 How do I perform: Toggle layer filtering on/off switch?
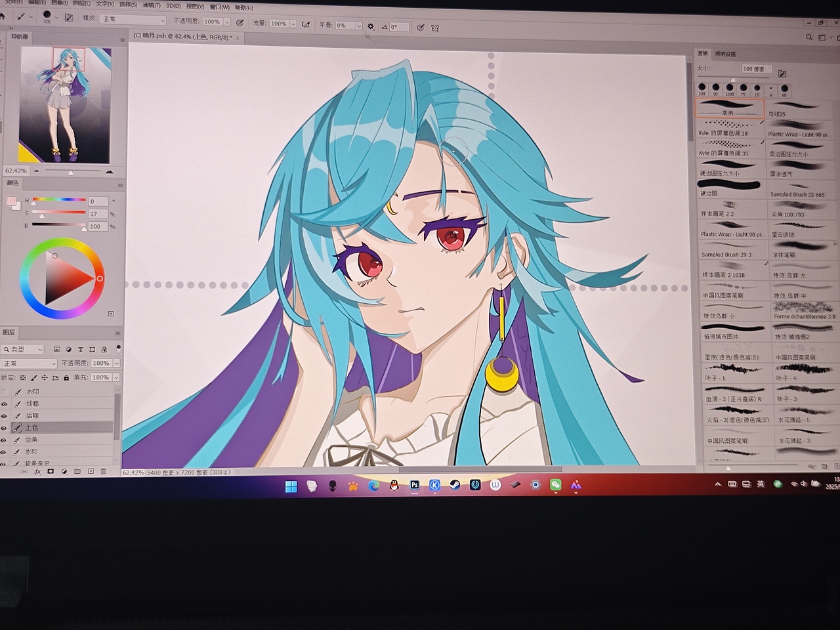[118, 348]
